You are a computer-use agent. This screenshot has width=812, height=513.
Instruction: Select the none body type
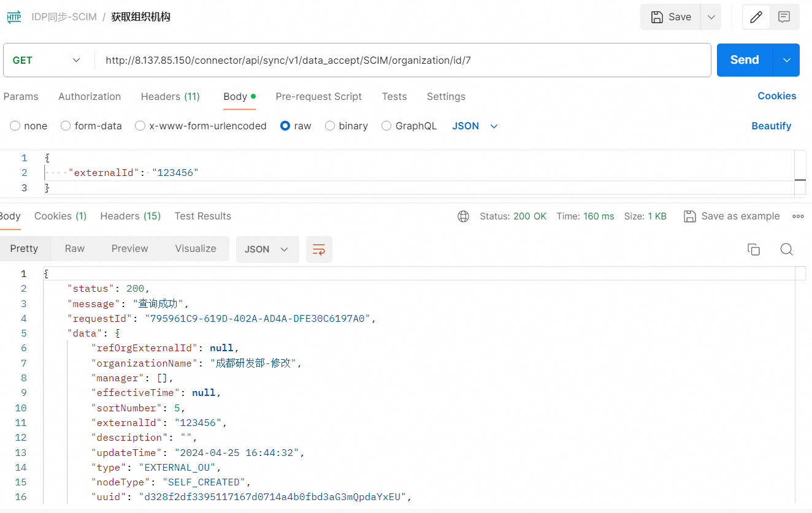(29, 126)
